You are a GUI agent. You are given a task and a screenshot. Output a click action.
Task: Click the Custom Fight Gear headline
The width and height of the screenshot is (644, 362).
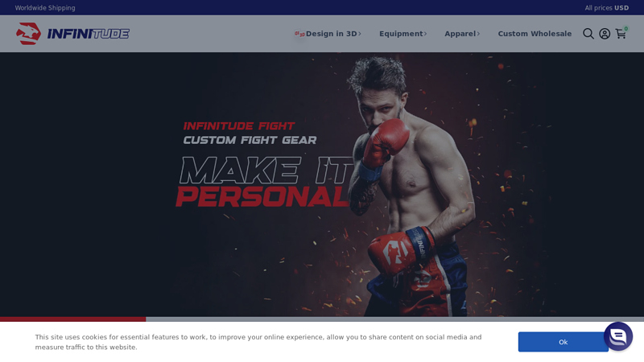250,140
